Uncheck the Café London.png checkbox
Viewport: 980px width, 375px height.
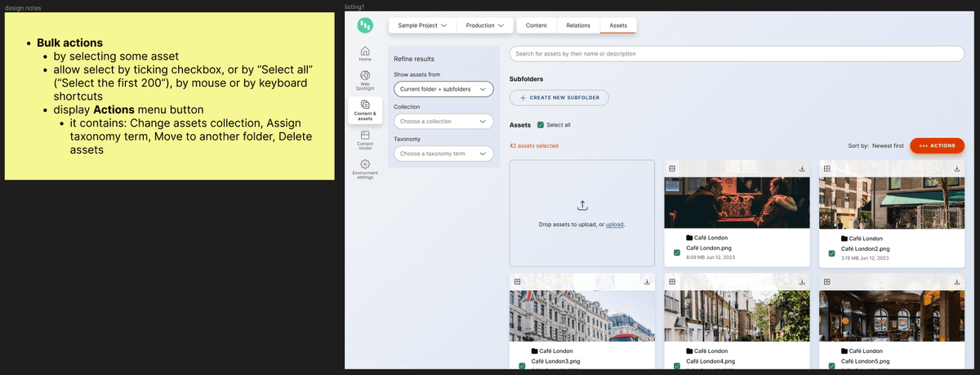click(677, 253)
